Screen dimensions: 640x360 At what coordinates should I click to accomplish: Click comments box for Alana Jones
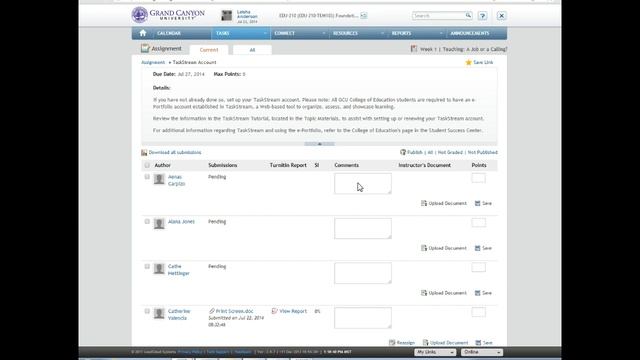point(363,228)
